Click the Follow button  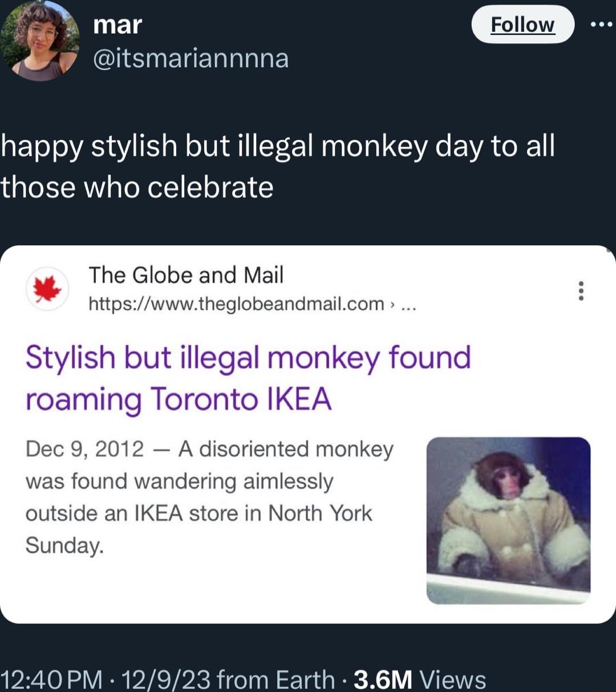point(522,24)
